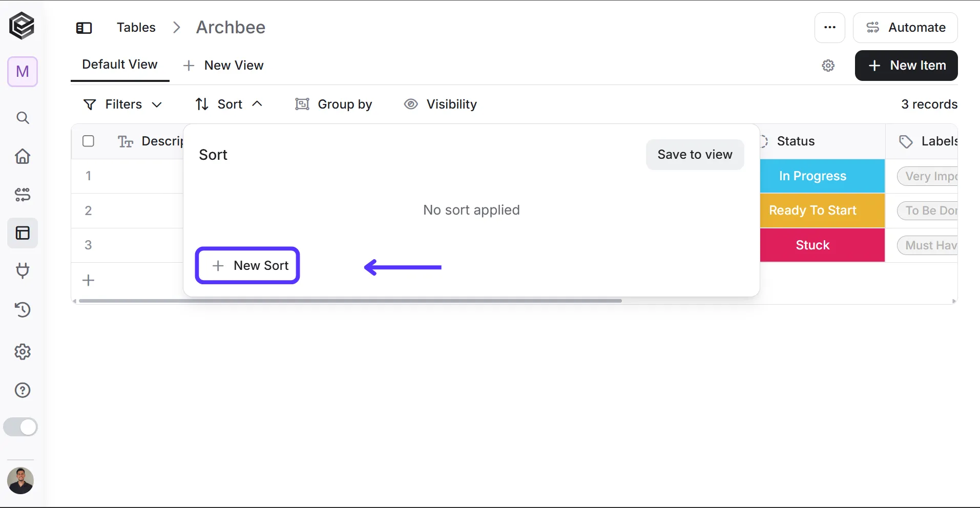Image resolution: width=980 pixels, height=508 pixels.
Task: Open integrations plug icon in sidebar
Action: coord(23,270)
